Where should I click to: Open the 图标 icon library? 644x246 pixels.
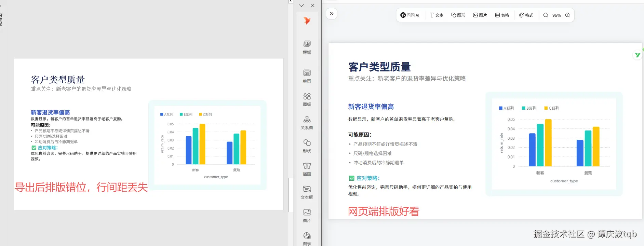(x=307, y=99)
